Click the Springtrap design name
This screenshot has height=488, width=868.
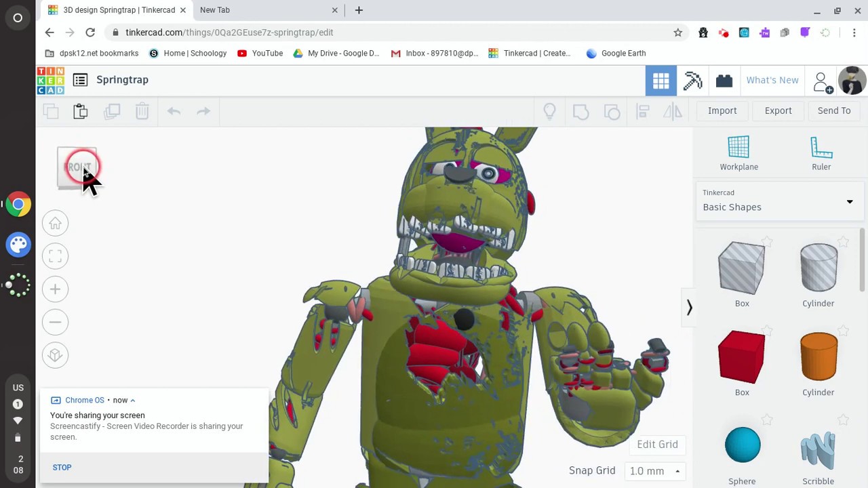click(122, 80)
